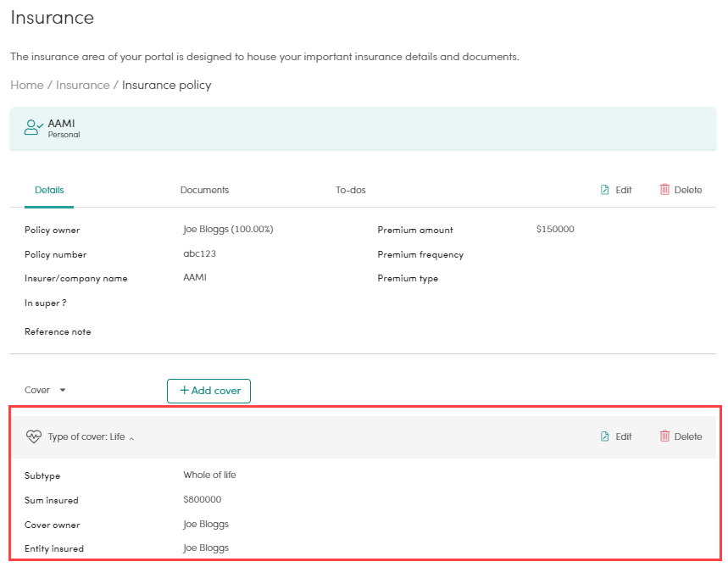Image resolution: width=728 pixels, height=567 pixels.
Task: Click the edit icon in the Life cover row
Action: [x=604, y=436]
